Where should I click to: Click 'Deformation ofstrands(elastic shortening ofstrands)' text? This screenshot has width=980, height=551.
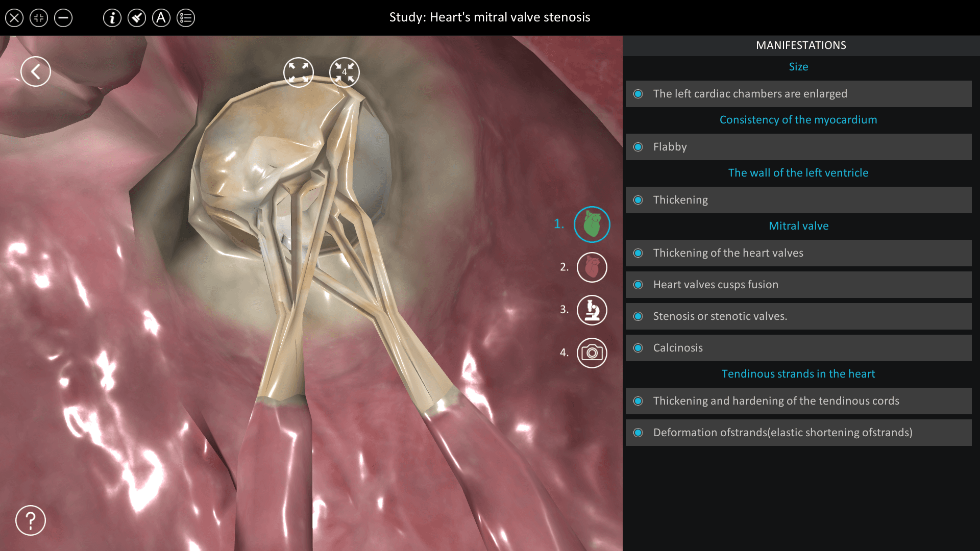coord(783,433)
